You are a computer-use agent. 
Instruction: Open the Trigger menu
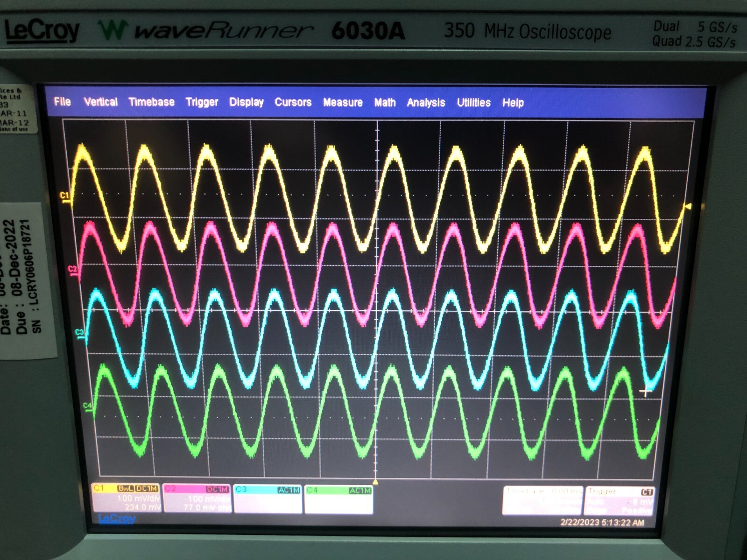pos(202,102)
